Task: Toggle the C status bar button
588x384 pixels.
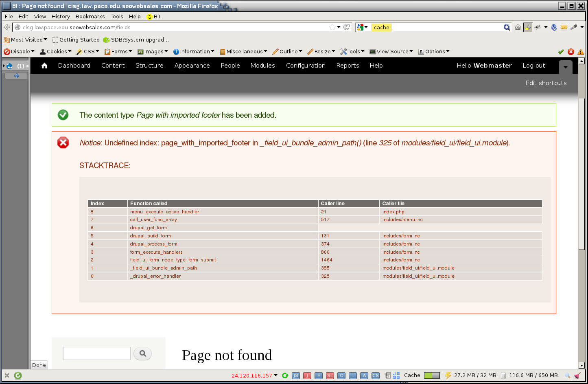Action: (x=341, y=375)
